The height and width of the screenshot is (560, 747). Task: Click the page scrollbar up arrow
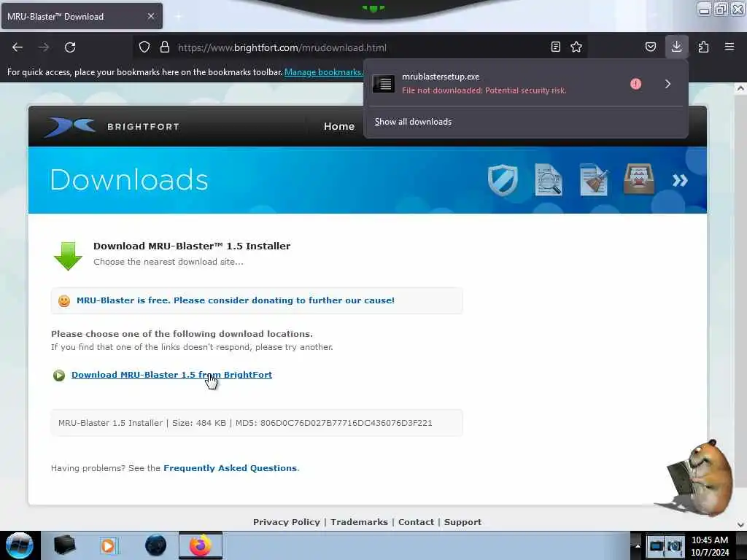click(740, 88)
